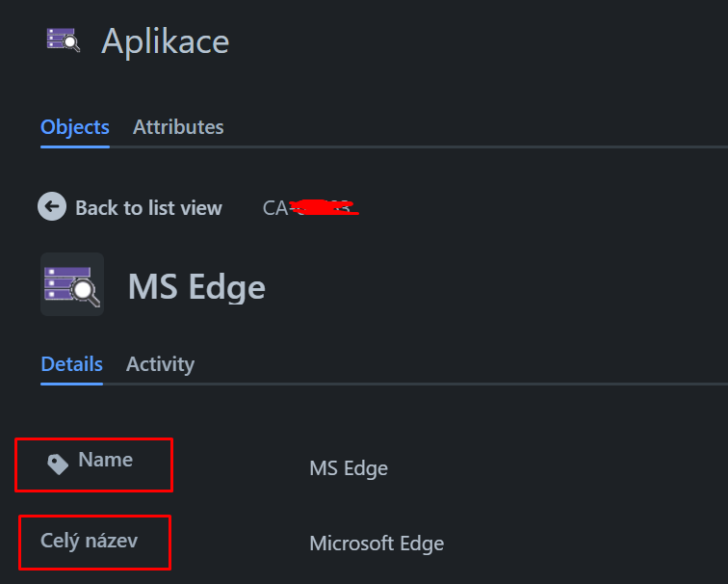Viewport: 728px width, 584px height.
Task: Click the magnifier part of Aplikace icon
Action: point(71,43)
